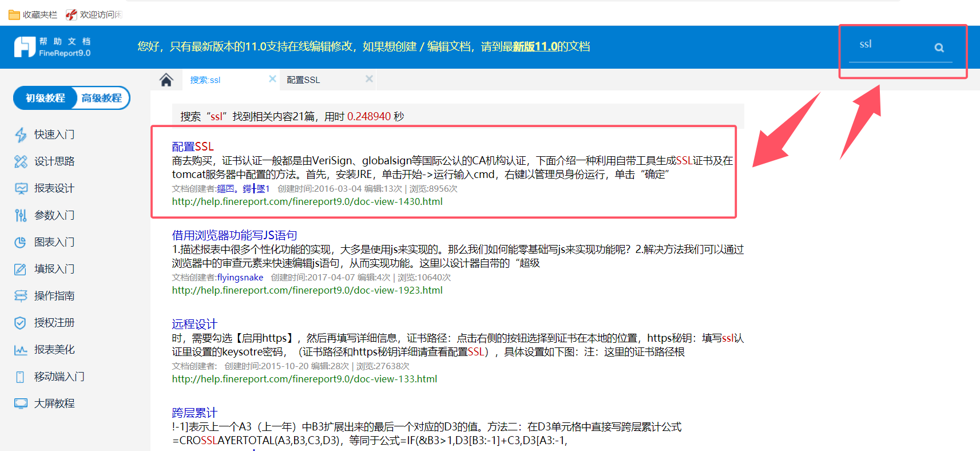Click the search magnifier icon
Image resolution: width=980 pixels, height=451 pixels.
(939, 48)
